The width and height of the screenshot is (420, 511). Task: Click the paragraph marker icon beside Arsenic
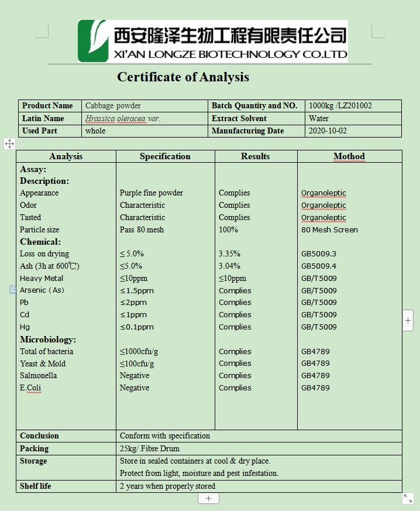click(13, 289)
